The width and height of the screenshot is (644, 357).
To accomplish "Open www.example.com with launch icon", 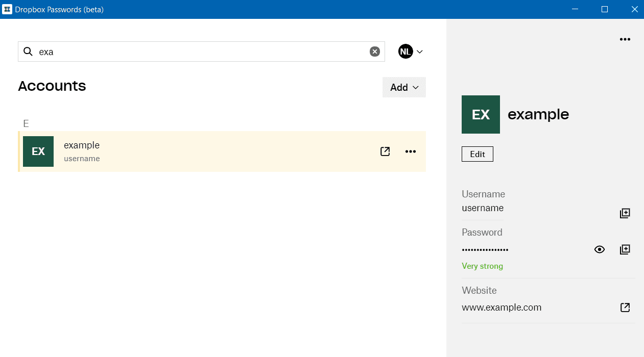I will (625, 308).
